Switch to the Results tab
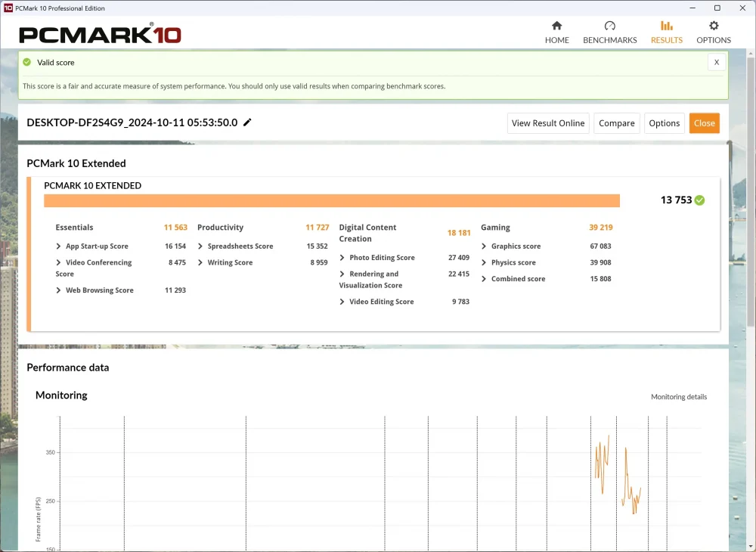756x552 pixels. click(666, 33)
